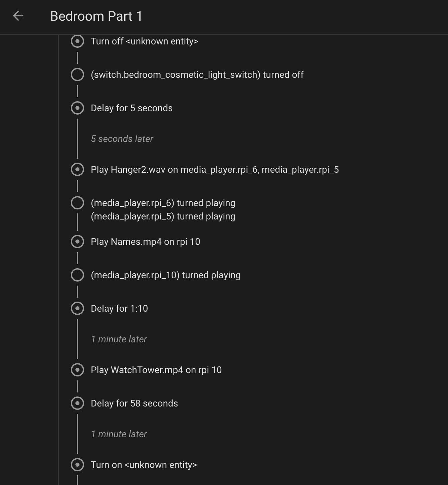Select the media_player.rpi_6 turned playing node

pyautogui.click(x=77, y=203)
